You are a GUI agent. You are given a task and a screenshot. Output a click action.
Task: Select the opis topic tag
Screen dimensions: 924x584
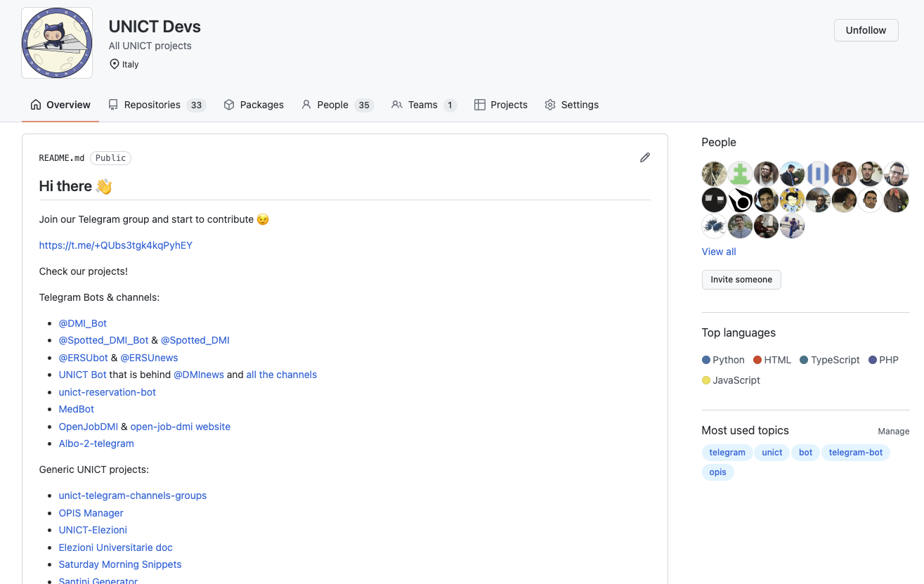click(718, 472)
